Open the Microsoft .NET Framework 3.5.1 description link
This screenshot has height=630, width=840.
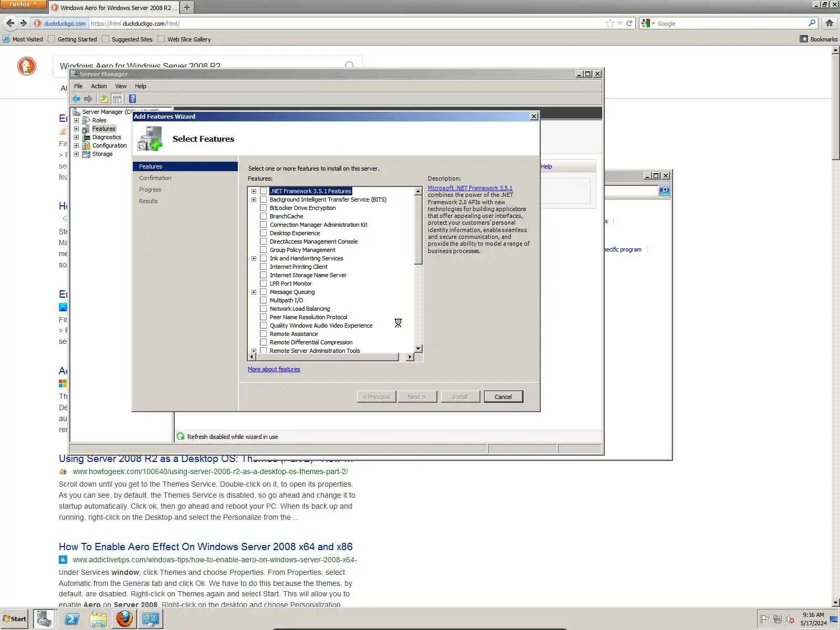tap(470, 188)
